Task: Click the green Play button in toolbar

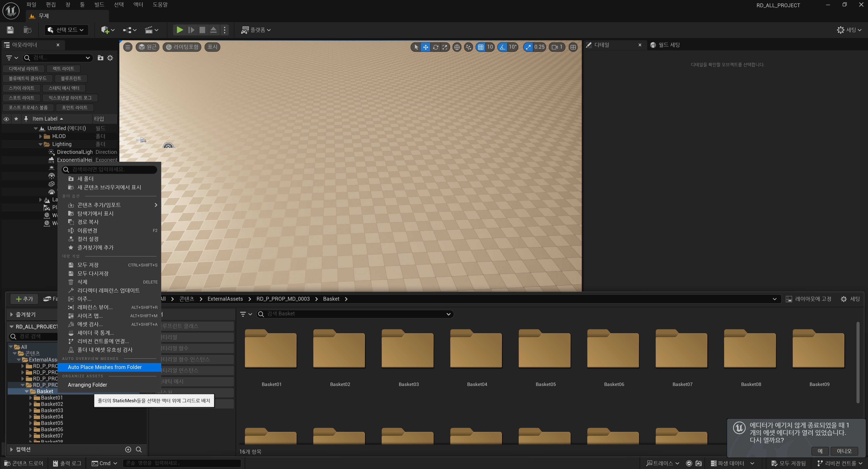Action: tap(180, 30)
